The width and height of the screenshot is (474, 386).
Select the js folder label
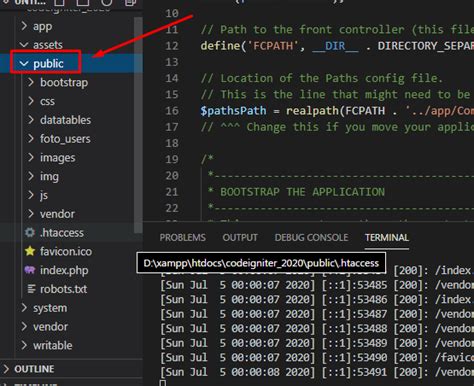44,195
